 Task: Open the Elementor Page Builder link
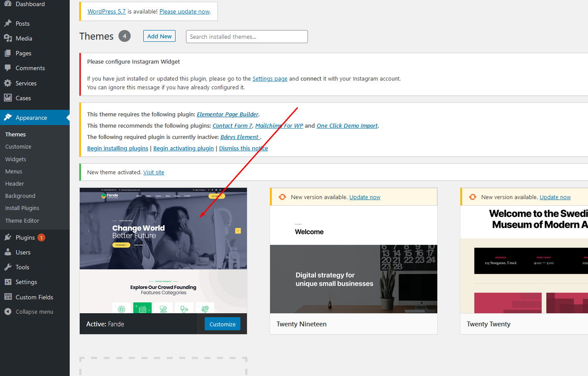click(228, 114)
